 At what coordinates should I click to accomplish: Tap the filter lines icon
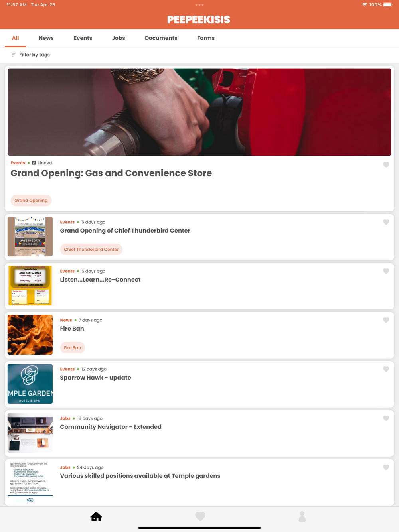14,55
